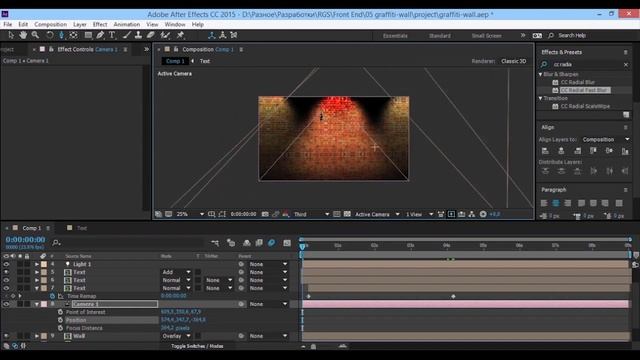This screenshot has width=640, height=360.
Task: Click Graph Editor button in timeline
Action: (x=287, y=243)
